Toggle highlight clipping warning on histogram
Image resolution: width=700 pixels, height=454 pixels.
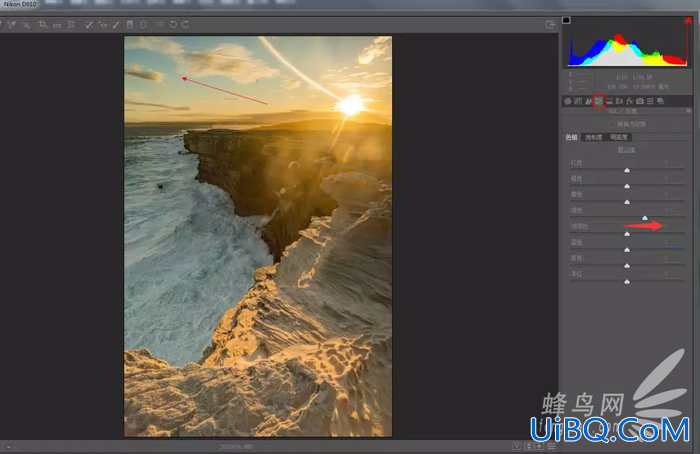pyautogui.click(x=688, y=21)
